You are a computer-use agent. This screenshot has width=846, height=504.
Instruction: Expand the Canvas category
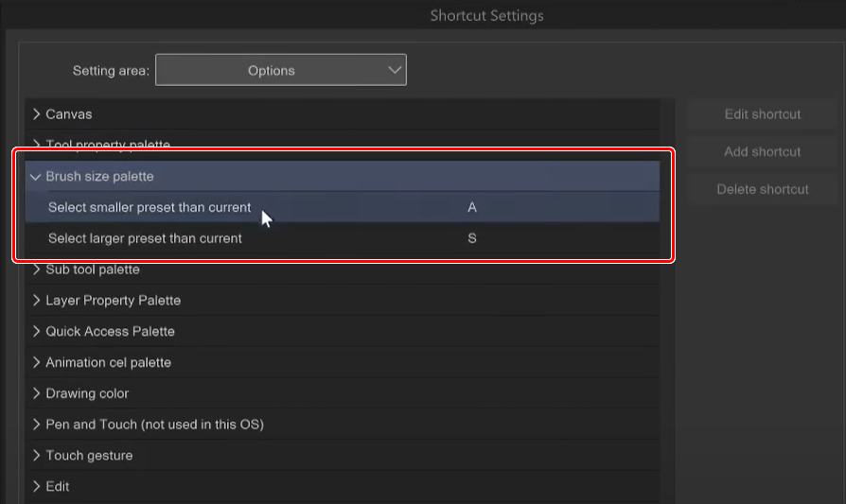pyautogui.click(x=36, y=114)
